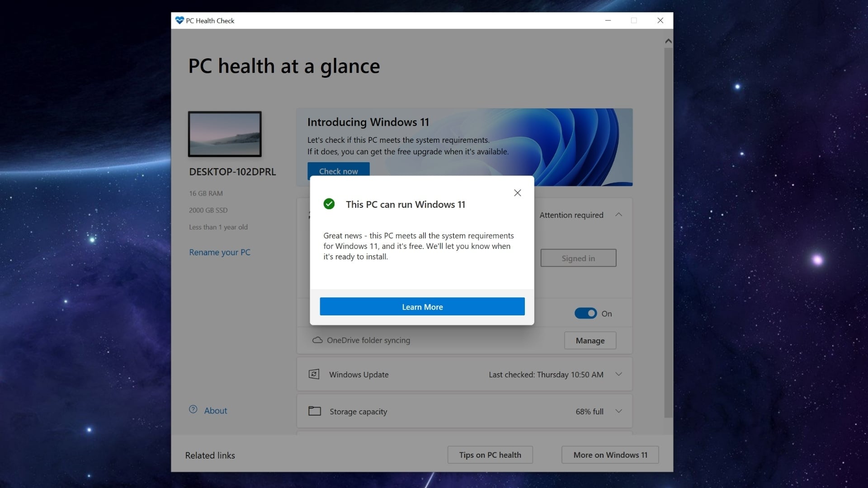The width and height of the screenshot is (868, 488).
Task: Click the PC monitor thumbnail image
Action: pyautogui.click(x=225, y=134)
